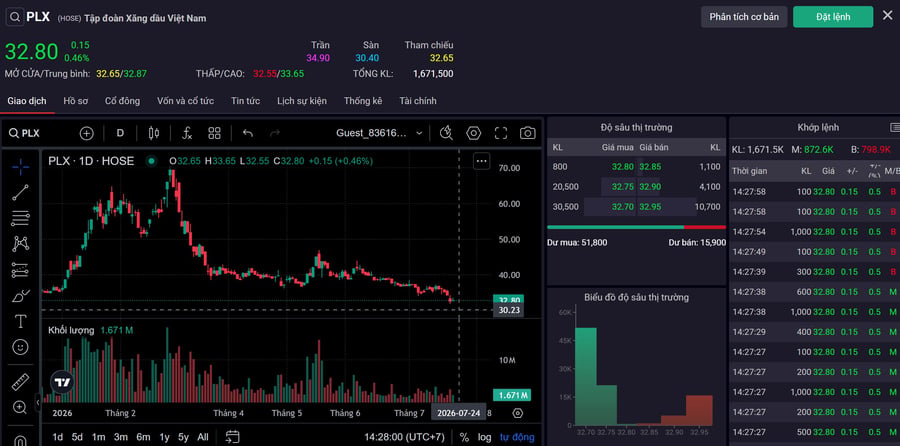Set chart range to 1d
This screenshot has width=900, height=446.
58,437
